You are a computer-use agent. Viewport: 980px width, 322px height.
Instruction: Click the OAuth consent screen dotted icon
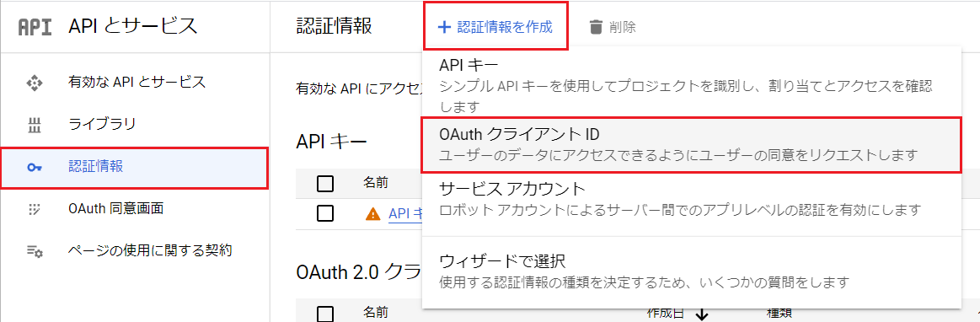point(35,209)
